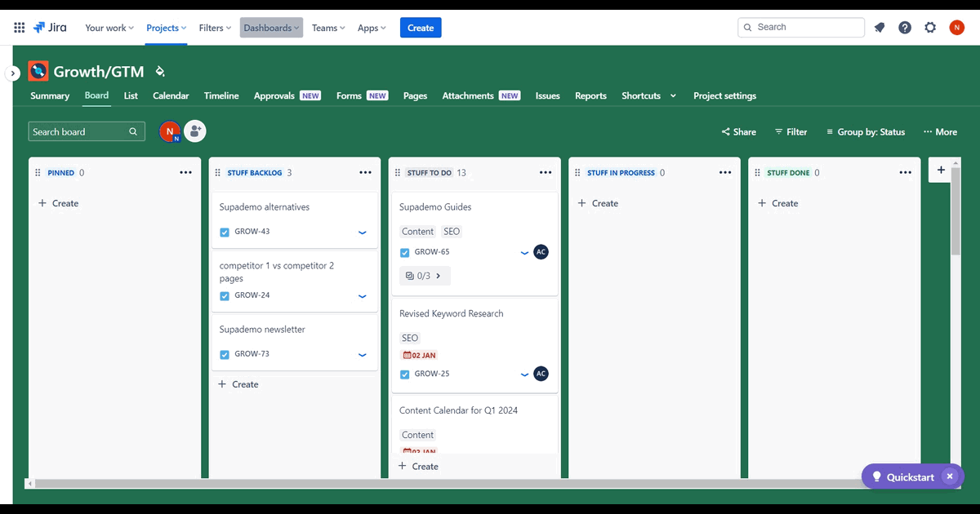Click the task type checkbox icon on GROW-24
Screen dimensions: 980x514
click(x=225, y=296)
